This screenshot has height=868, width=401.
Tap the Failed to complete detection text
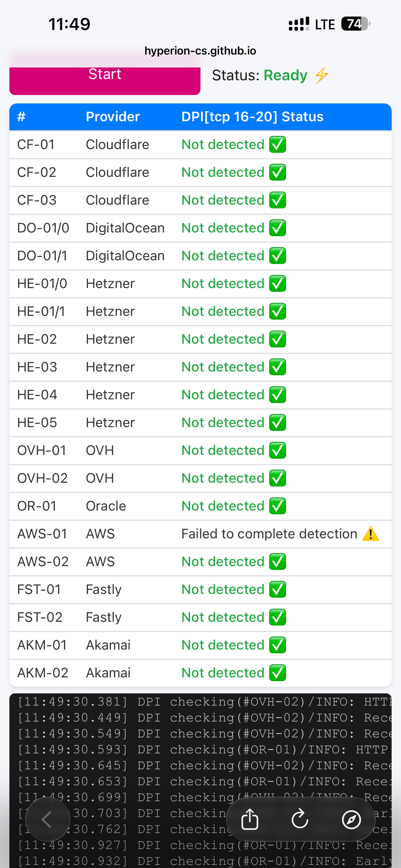click(x=269, y=534)
